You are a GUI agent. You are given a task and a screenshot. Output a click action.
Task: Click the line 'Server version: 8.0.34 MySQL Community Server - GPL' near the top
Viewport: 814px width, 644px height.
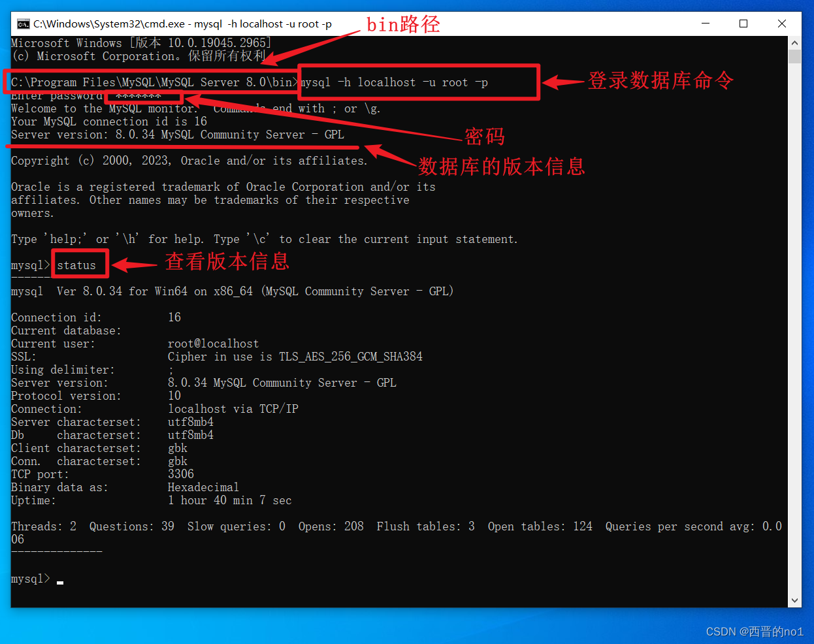tap(178, 135)
